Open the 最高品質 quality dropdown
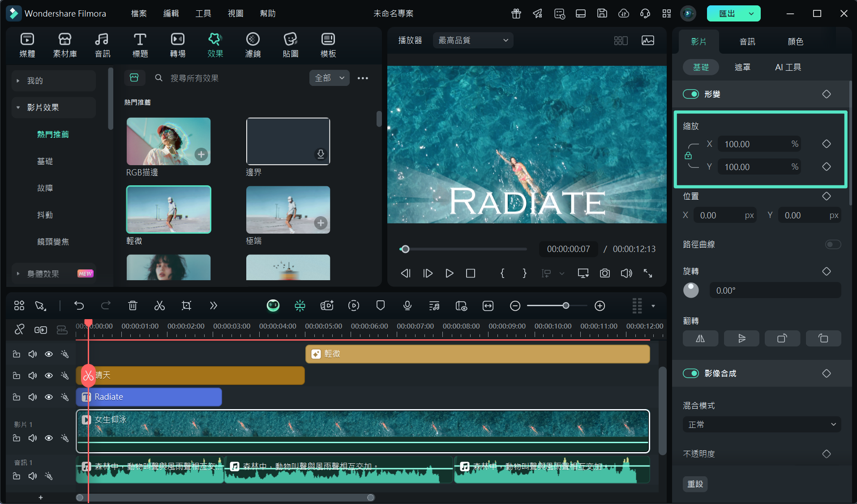 coord(473,40)
